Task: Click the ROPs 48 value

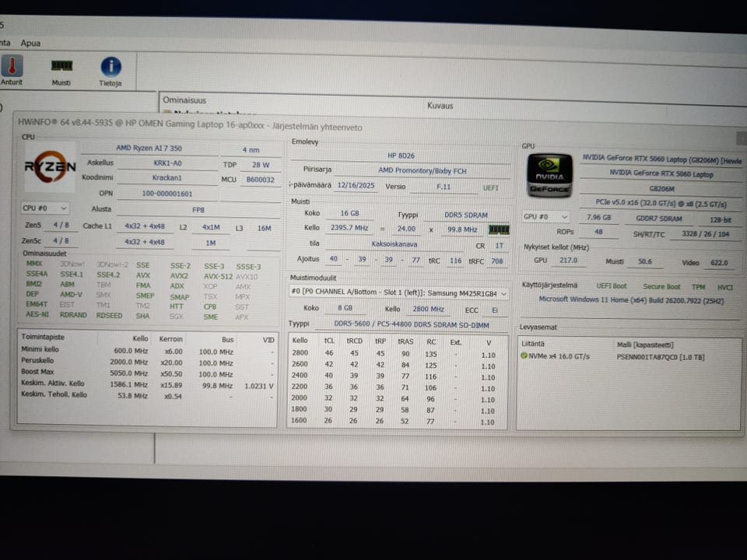Action: [x=598, y=232]
